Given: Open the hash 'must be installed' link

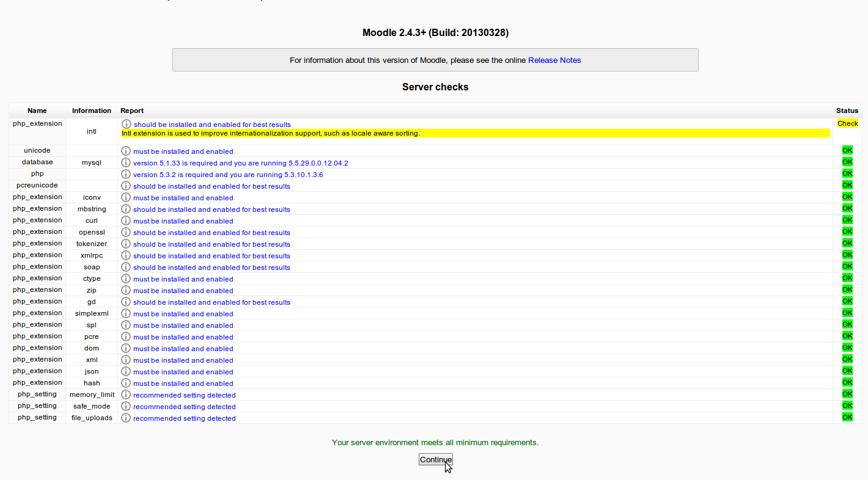Looking at the screenshot, I should (183, 384).
